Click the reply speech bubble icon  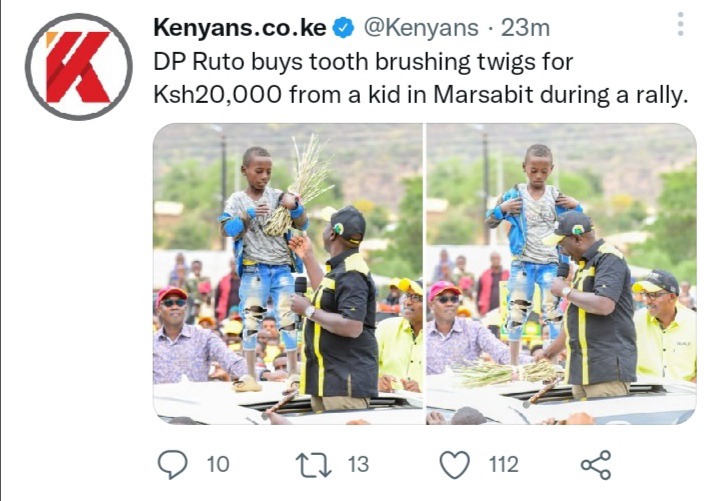click(x=173, y=465)
